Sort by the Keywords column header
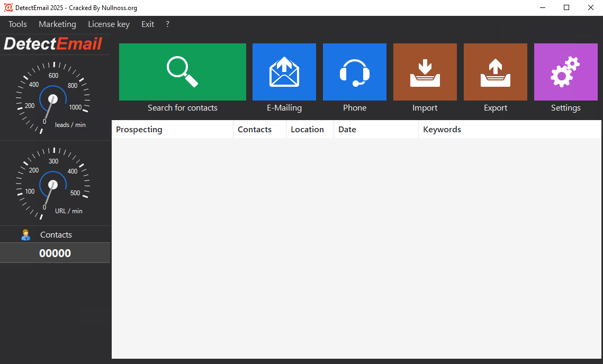The width and height of the screenshot is (603, 364). coord(509,130)
